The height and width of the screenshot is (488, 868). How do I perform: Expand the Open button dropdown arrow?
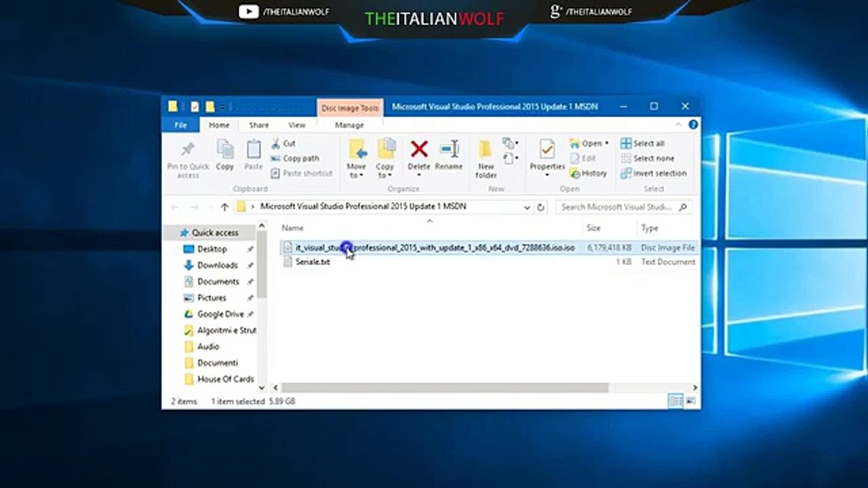[x=606, y=143]
